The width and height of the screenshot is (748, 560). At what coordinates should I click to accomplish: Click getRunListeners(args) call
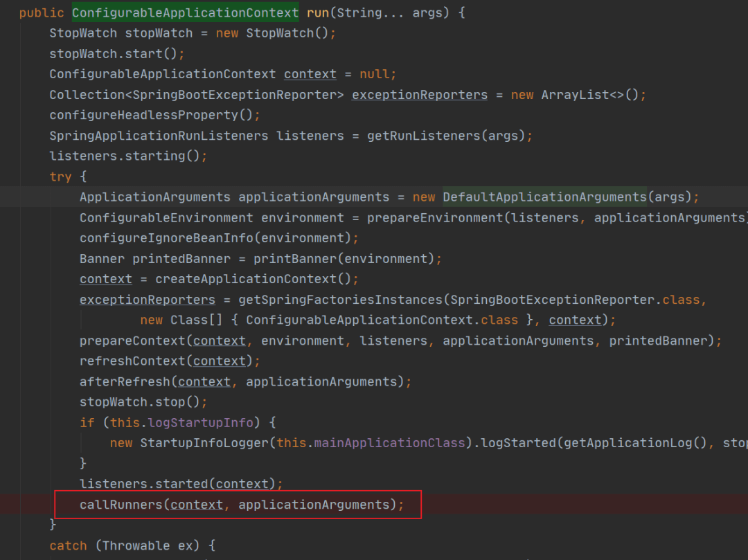(x=446, y=136)
